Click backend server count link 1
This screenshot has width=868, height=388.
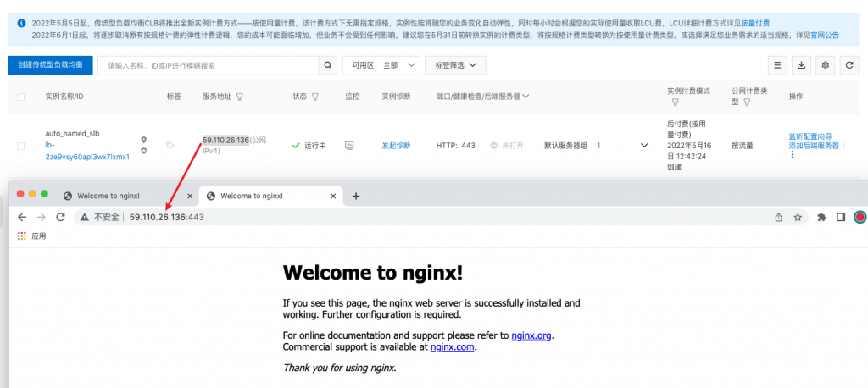pos(598,146)
